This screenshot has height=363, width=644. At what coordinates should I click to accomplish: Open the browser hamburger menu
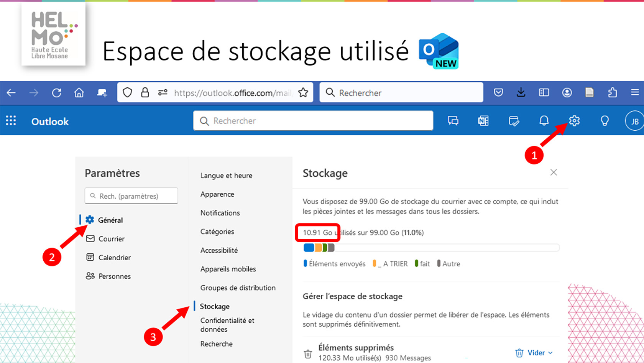[x=635, y=92]
